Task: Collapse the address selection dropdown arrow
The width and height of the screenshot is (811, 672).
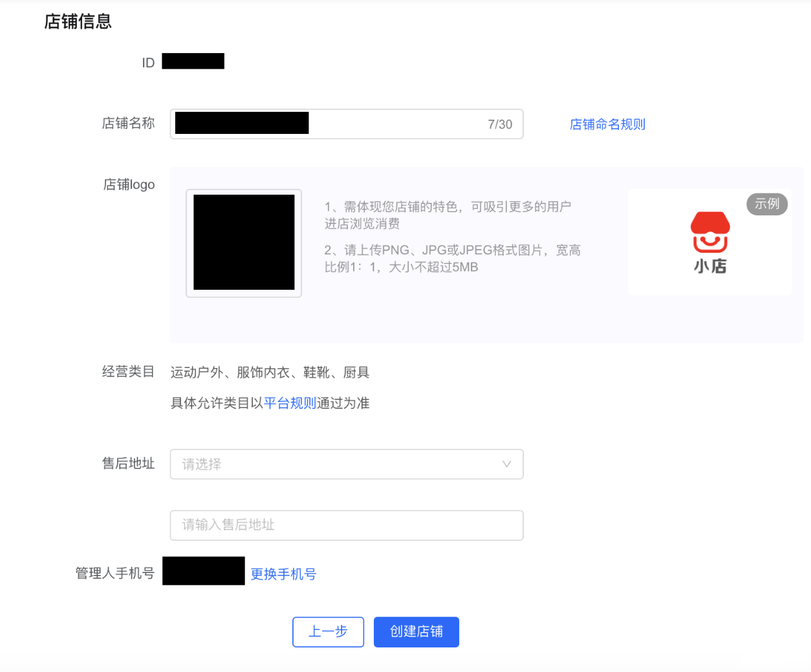Action: (x=507, y=464)
